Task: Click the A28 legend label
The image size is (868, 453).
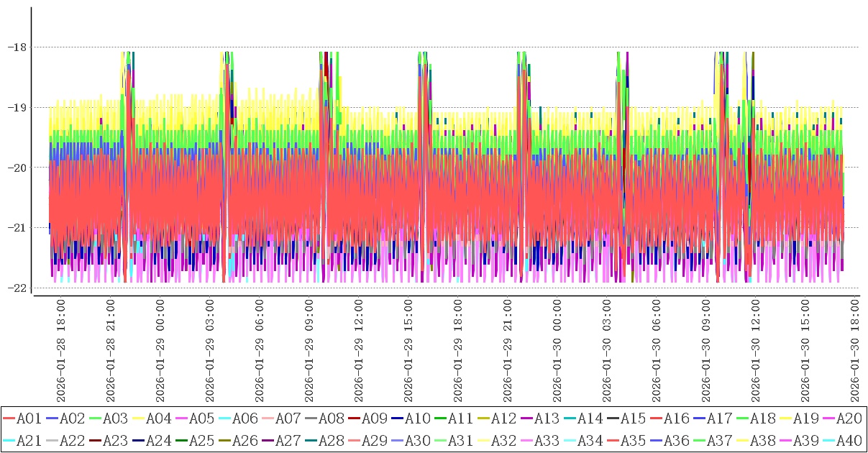Action: click(x=331, y=439)
